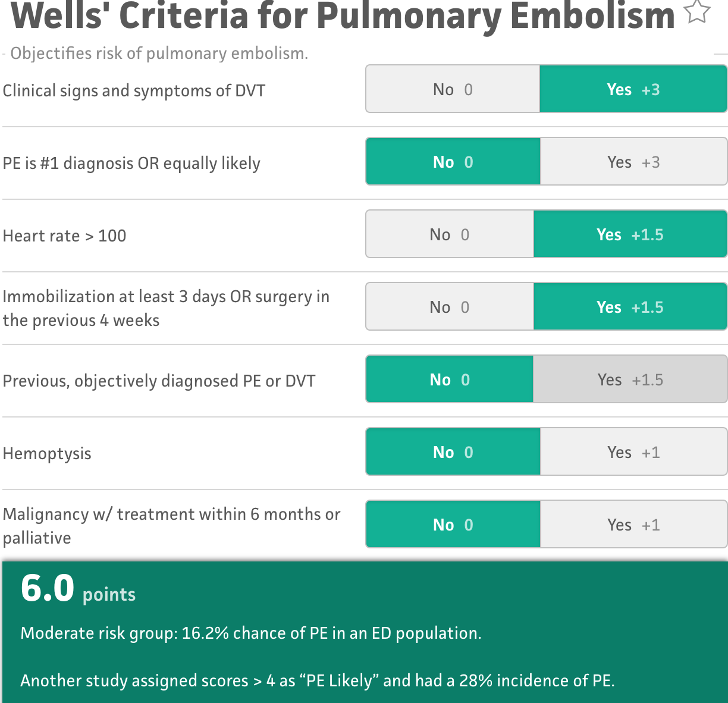The image size is (728, 703).
Task: Choose Yes +3 for PE is #1 diagnosis
Action: pyautogui.click(x=633, y=162)
